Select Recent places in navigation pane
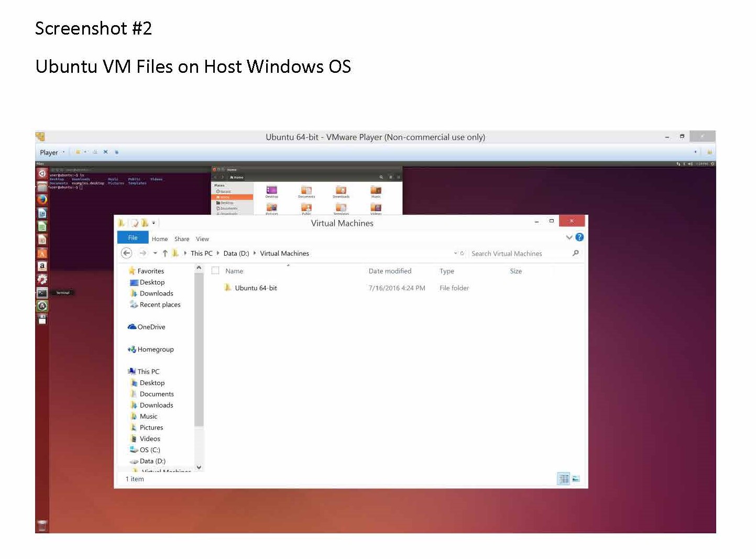 155,305
